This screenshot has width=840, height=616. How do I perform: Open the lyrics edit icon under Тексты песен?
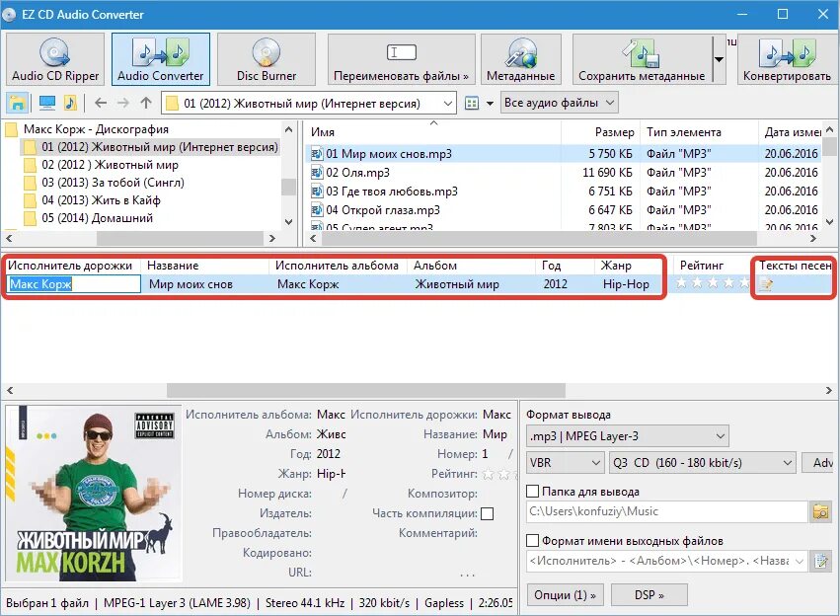tap(766, 284)
